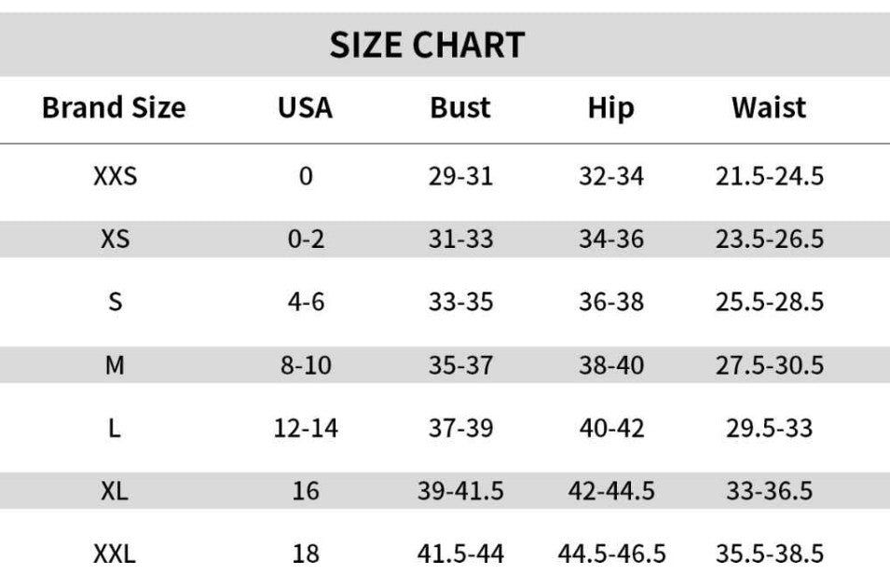Click the Bust column header
Viewport: 890px width, 588px height.
coord(460,108)
